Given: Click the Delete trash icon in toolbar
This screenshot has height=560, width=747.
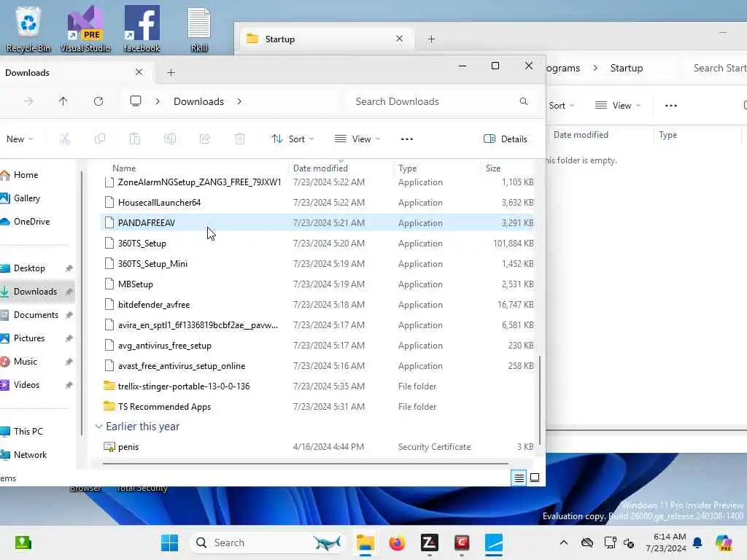Looking at the screenshot, I should click(x=239, y=139).
